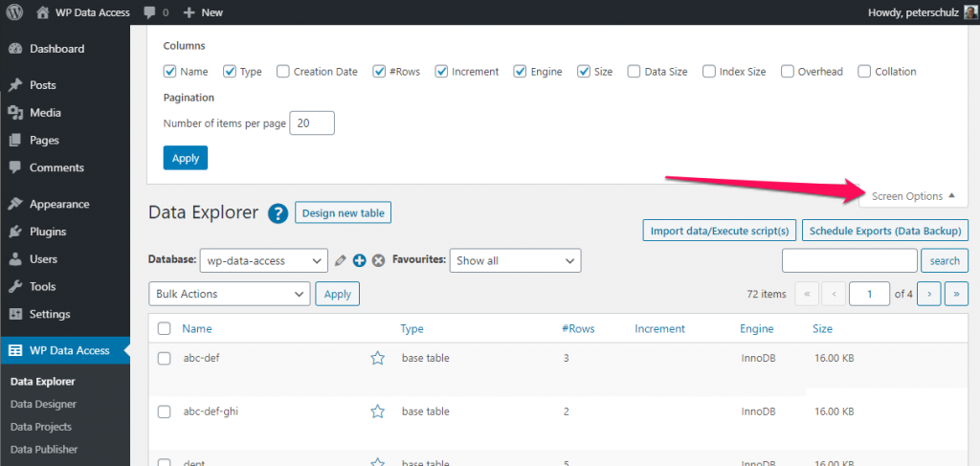Enable the Overhead column checkbox
The image size is (980, 466).
tap(788, 71)
